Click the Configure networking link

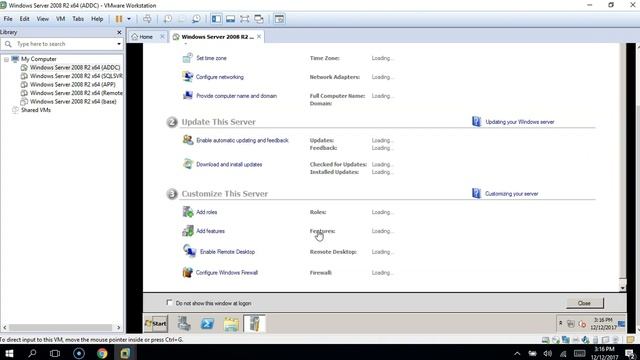point(220,77)
